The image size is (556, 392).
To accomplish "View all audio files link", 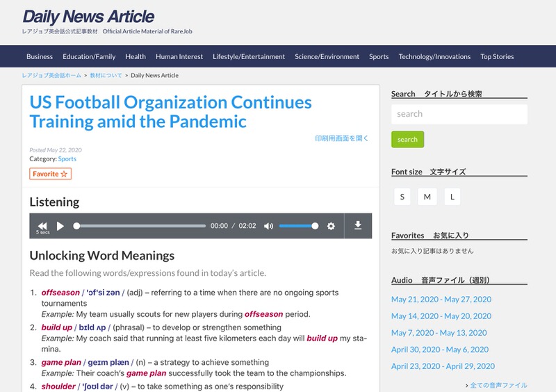I will pos(496,385).
